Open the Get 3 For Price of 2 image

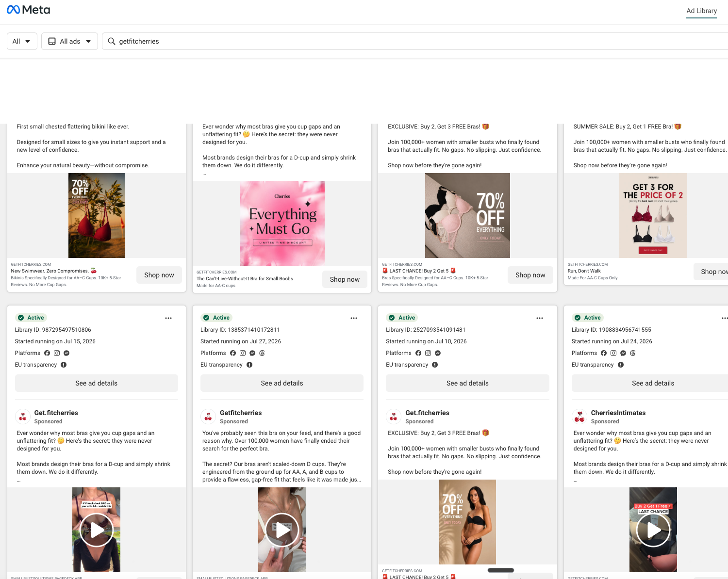[653, 215]
